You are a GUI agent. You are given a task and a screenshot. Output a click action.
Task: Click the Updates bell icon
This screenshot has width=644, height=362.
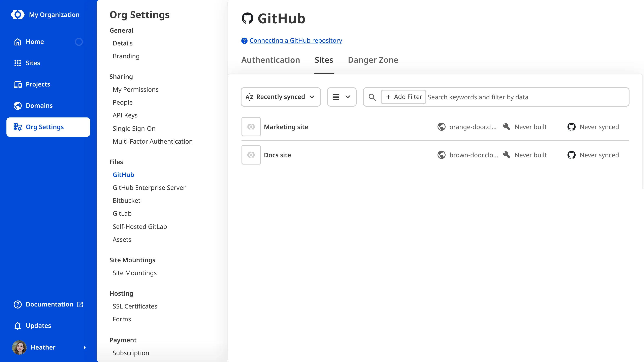[18, 326]
